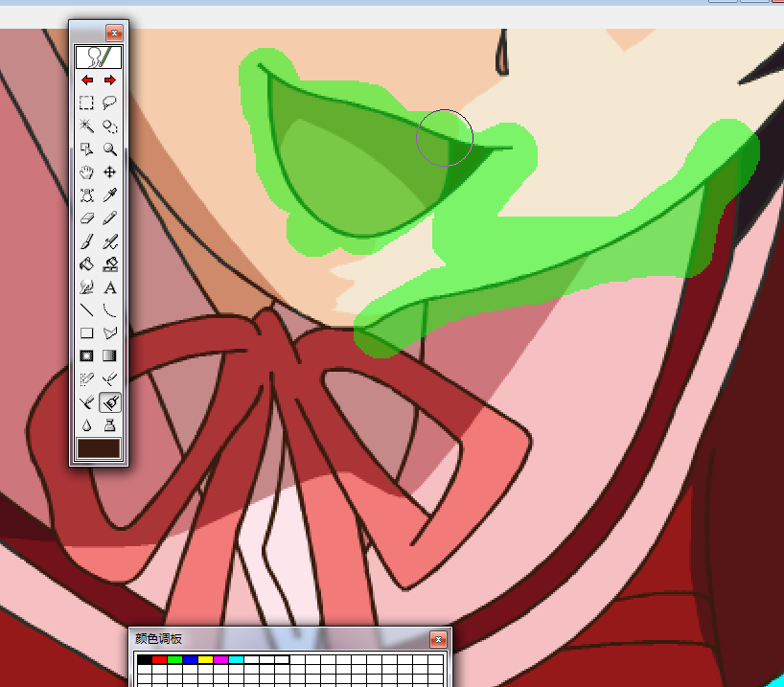Pick the red swatch in 颜色调板
The height and width of the screenshot is (687, 784).
point(159,660)
